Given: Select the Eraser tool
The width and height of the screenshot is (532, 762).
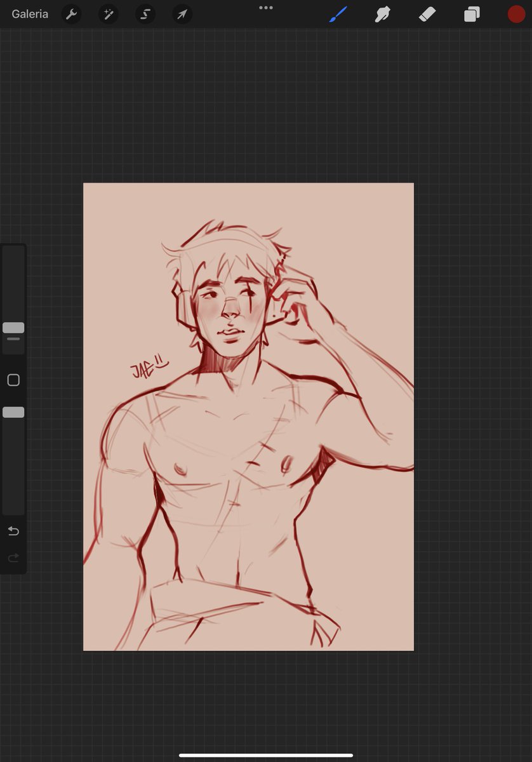Looking at the screenshot, I should pyautogui.click(x=427, y=14).
